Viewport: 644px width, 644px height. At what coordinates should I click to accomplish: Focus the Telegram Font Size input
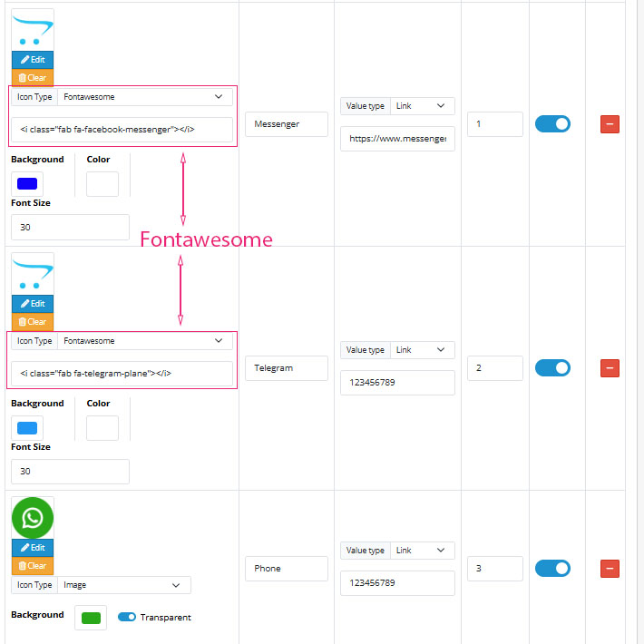pyautogui.click(x=70, y=472)
